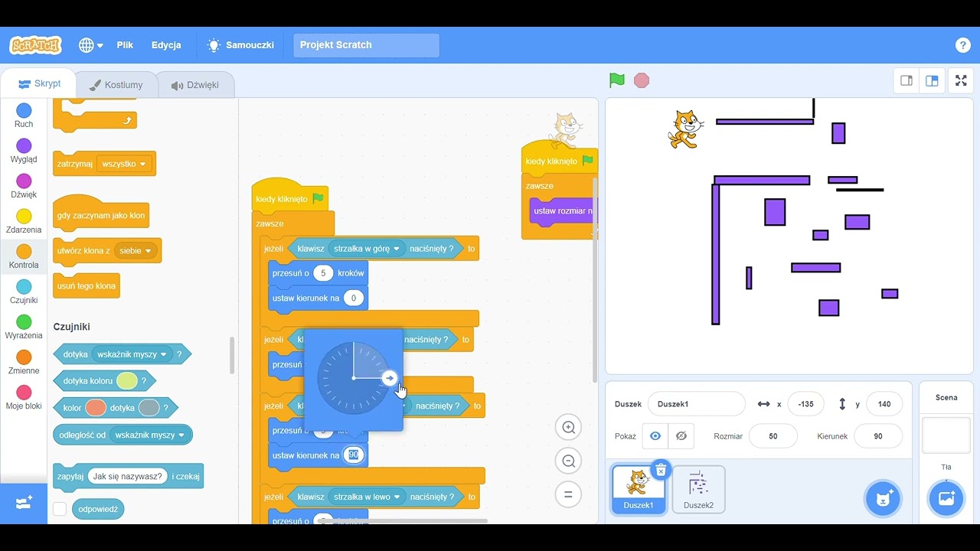980x551 pixels.
Task: Select the Moje bloki category
Action: 24,397
